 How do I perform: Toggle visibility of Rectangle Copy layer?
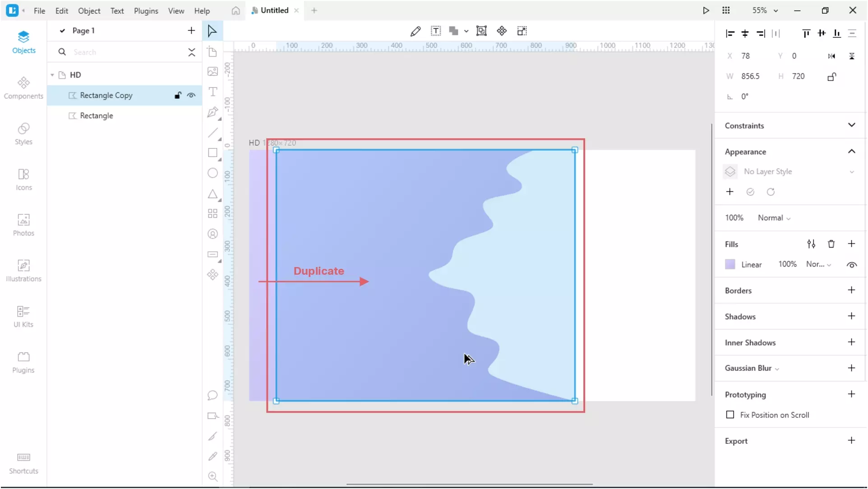pyautogui.click(x=191, y=96)
